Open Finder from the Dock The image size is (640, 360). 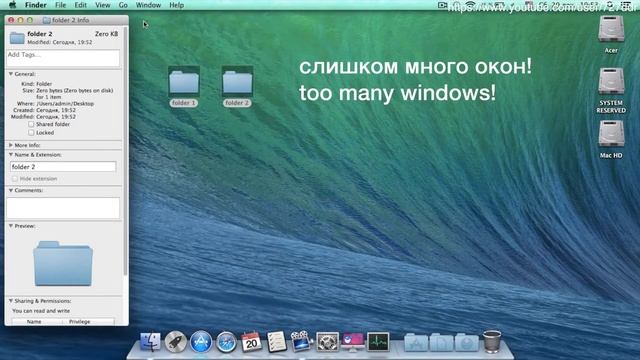[x=150, y=342]
